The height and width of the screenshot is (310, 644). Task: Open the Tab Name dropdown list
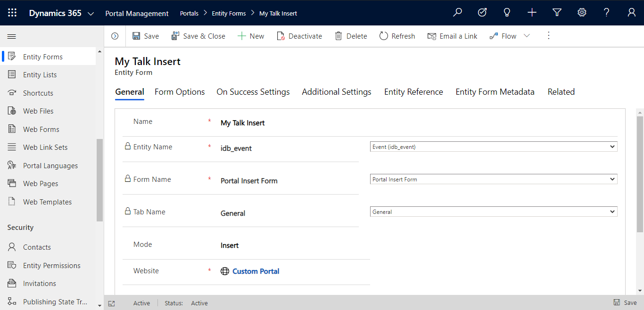[494, 212]
